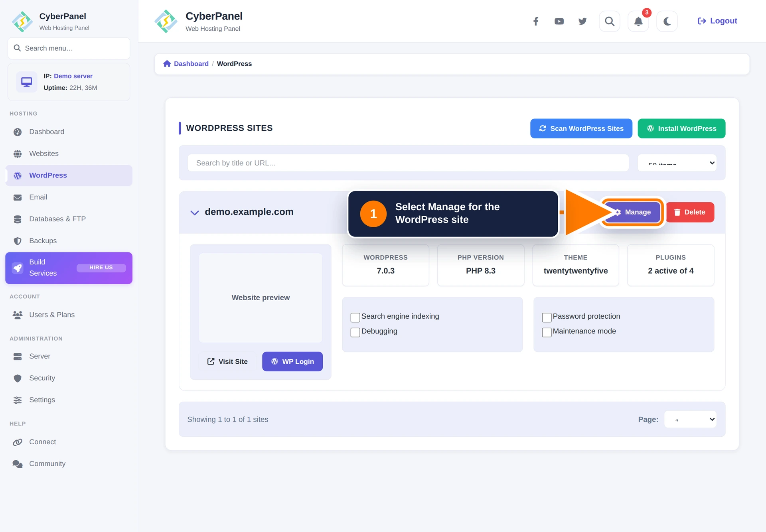
Task: Open Server menu item
Action: pos(69,357)
